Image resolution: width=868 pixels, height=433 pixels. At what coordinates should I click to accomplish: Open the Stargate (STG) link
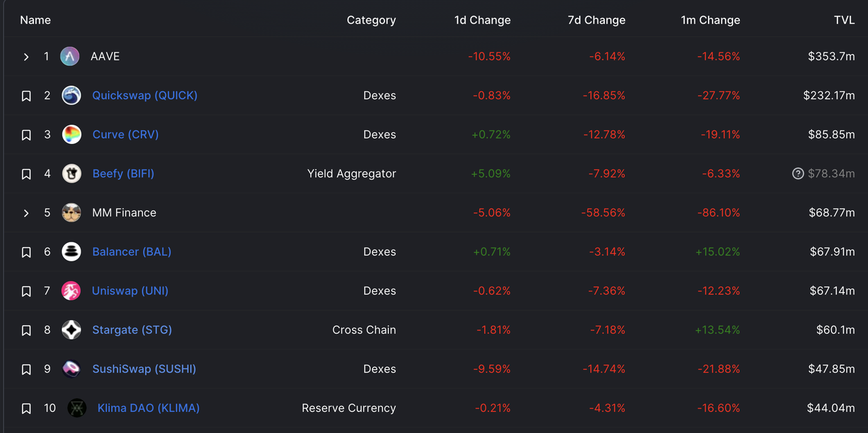pos(132,330)
